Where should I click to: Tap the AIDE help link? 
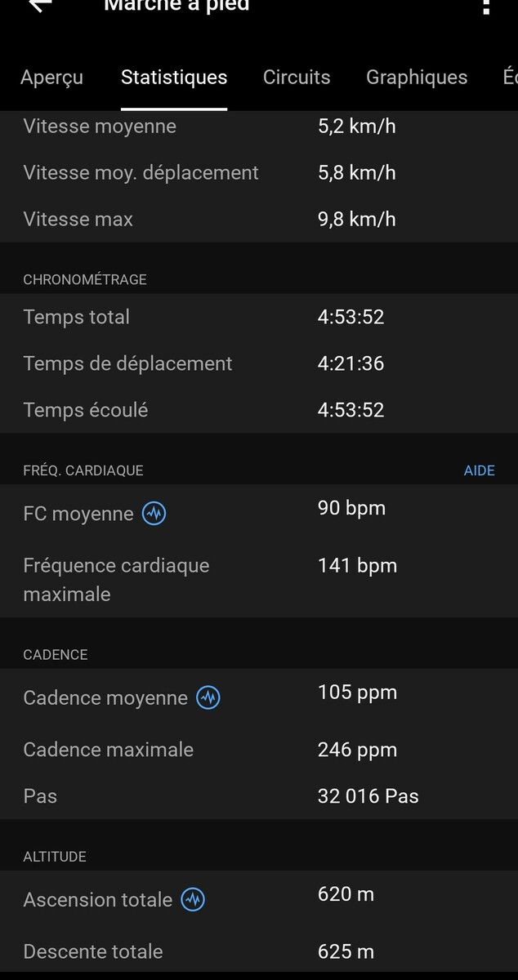click(x=479, y=470)
